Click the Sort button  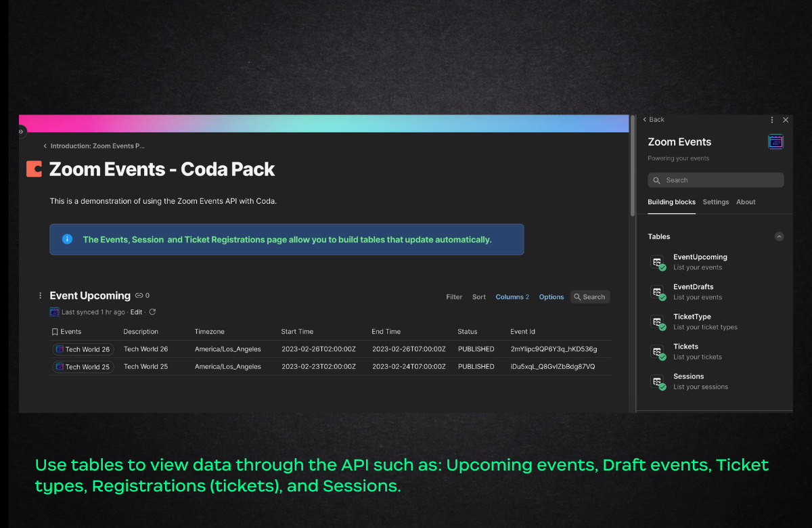coord(479,296)
